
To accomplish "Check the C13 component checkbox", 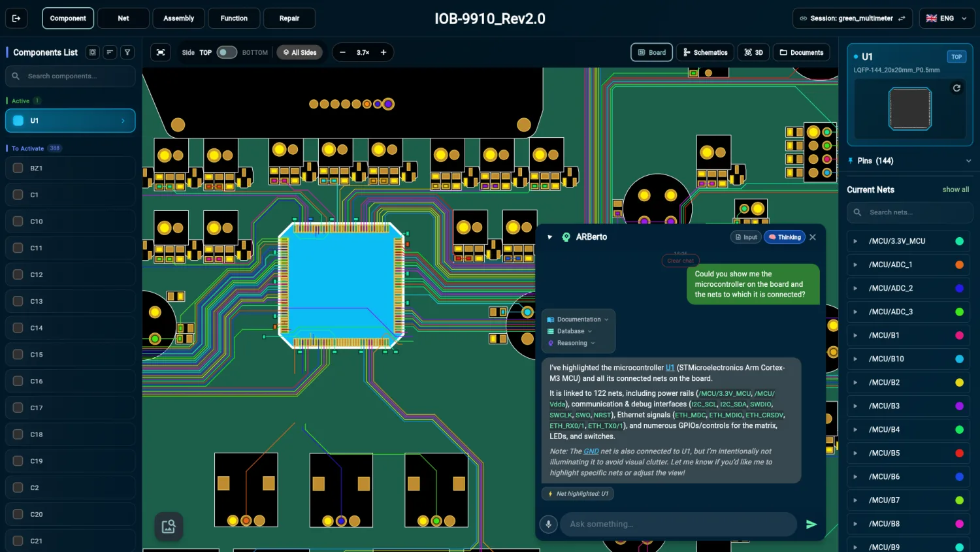I will 18,301.
